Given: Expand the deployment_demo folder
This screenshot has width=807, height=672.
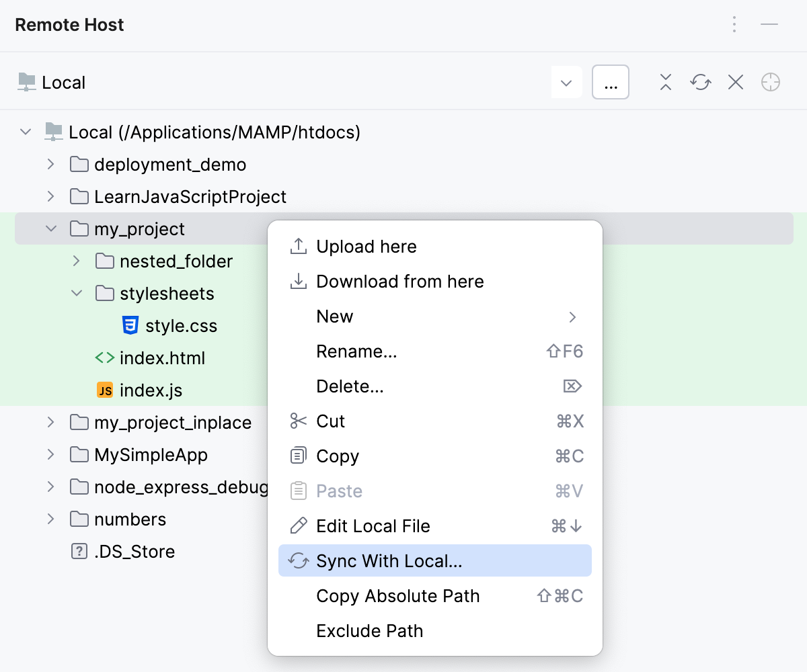Looking at the screenshot, I should (51, 164).
